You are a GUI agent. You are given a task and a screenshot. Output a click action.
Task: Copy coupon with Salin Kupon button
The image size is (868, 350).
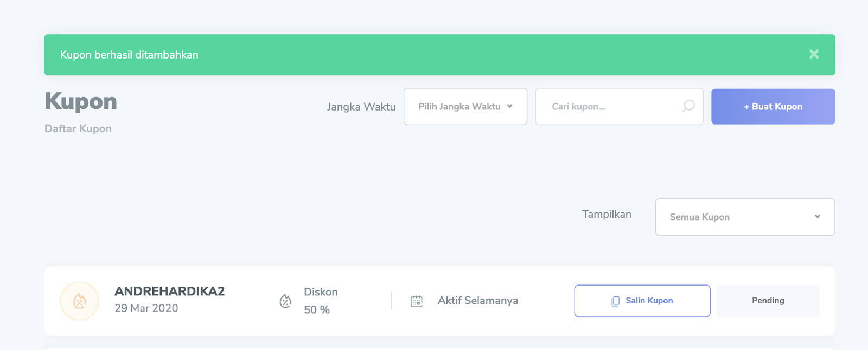(642, 301)
